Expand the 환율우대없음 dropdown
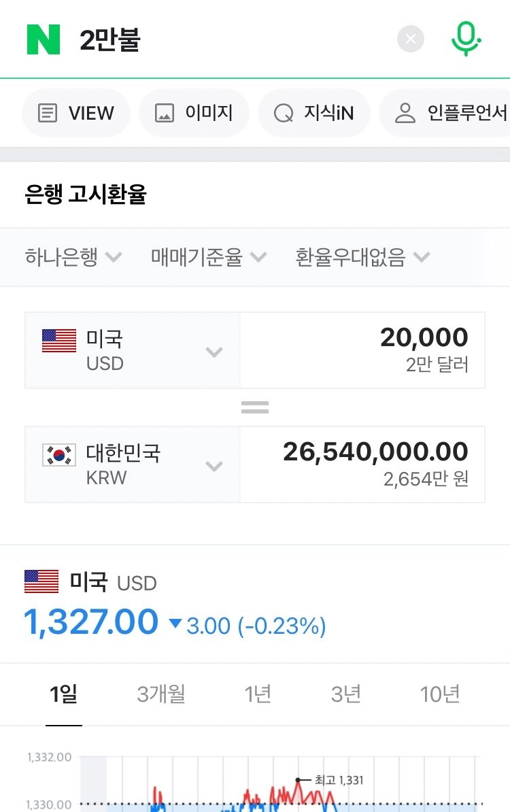510x812 pixels. click(362, 257)
